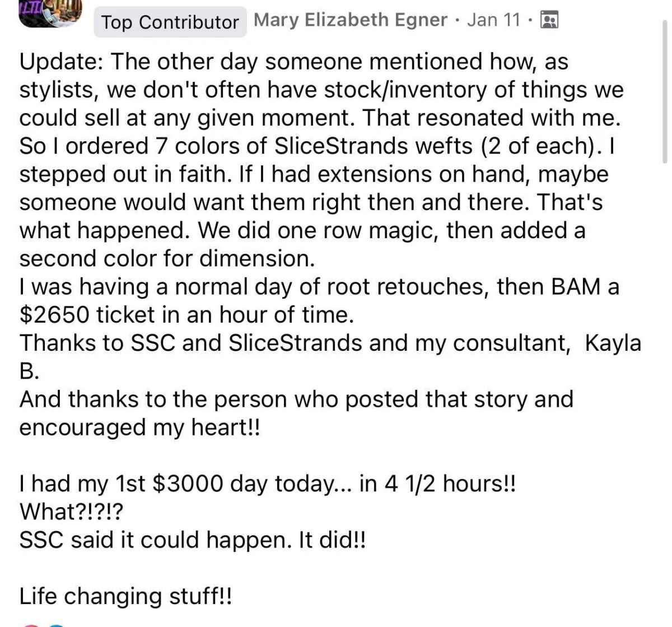Click the consultant name Kayla

tap(613, 343)
